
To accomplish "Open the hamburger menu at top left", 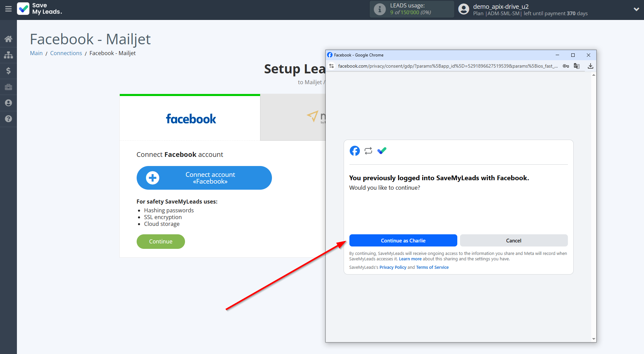I will pos(8,9).
